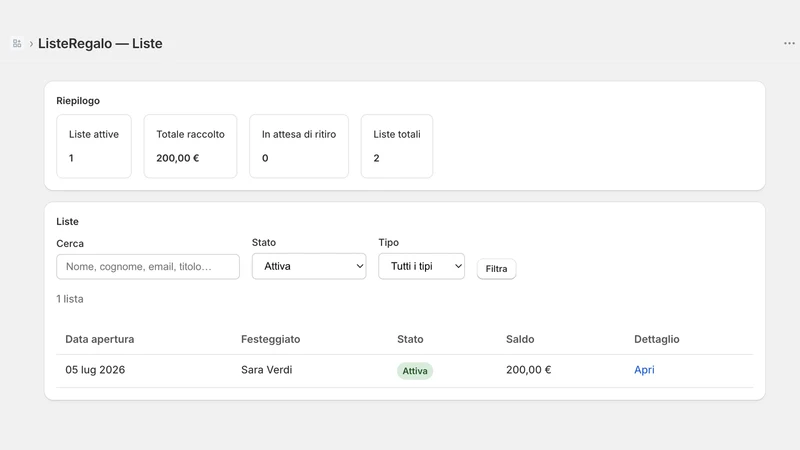800x450 pixels.
Task: Open the Apri link for Sara Verdi
Action: click(x=644, y=370)
